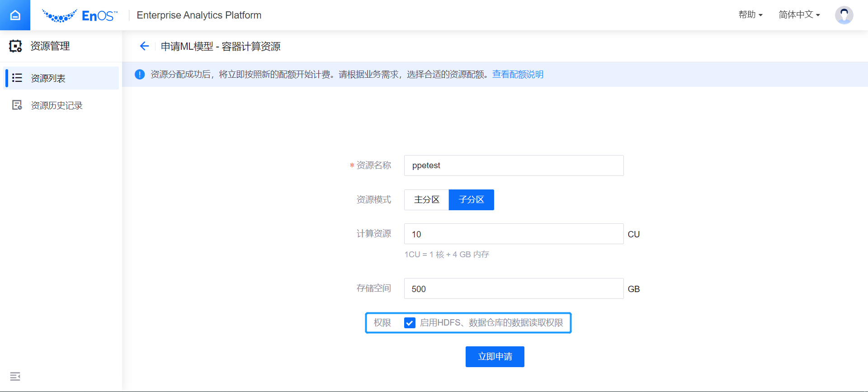Click the resource management icon in sidebar header
868x392 pixels.
point(15,46)
